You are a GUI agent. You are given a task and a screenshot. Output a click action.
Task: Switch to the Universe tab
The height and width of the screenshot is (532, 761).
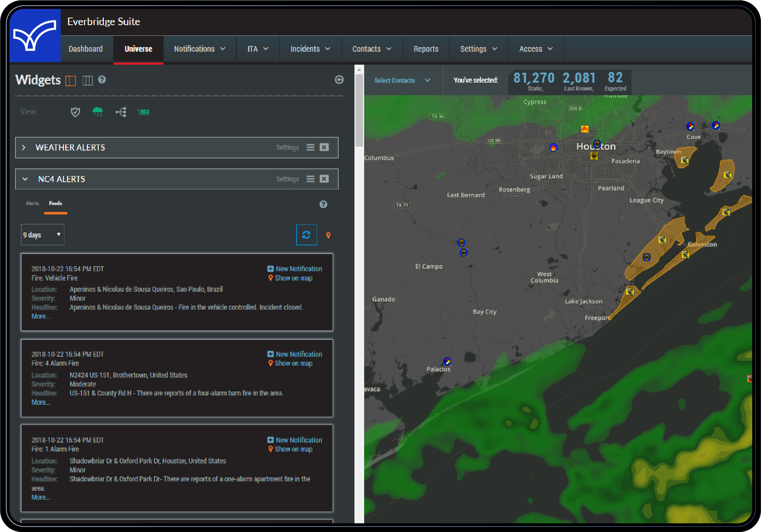pos(138,49)
